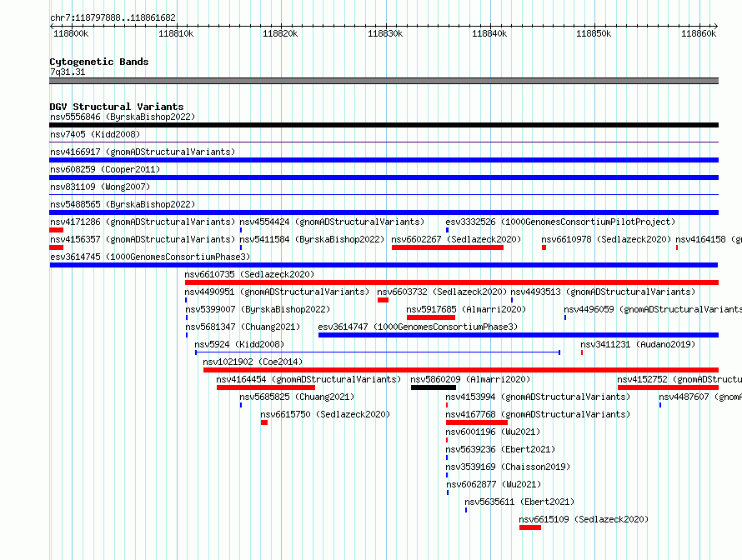Select nsv4490951 (gnomADStructuralVariants) label
Viewport: 742px width, 560px height.
tap(277, 292)
